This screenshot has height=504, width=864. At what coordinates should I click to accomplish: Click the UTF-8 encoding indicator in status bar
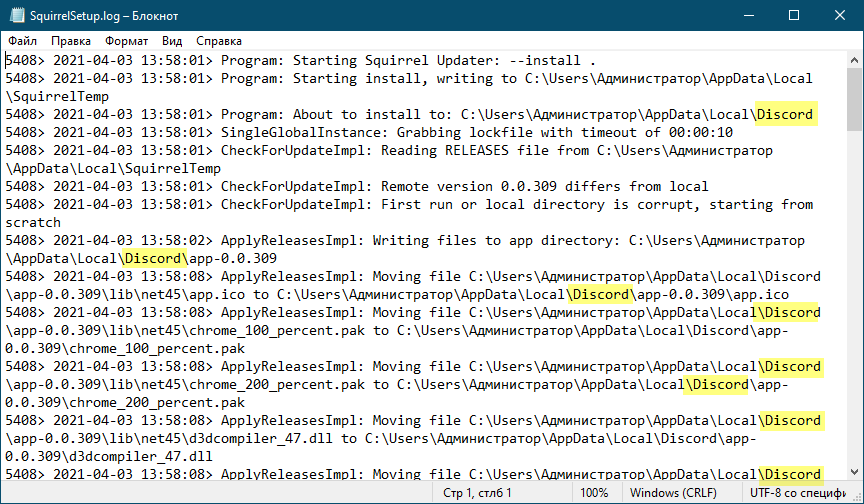pyautogui.click(x=800, y=493)
